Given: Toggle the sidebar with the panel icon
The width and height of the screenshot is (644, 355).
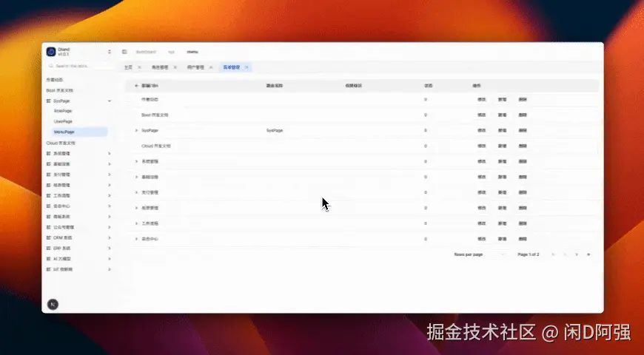Looking at the screenshot, I should pyautogui.click(x=124, y=52).
